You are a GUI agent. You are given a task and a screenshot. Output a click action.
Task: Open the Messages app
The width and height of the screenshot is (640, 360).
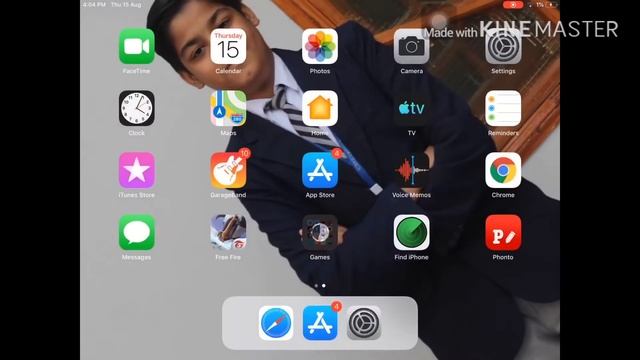[136, 232]
